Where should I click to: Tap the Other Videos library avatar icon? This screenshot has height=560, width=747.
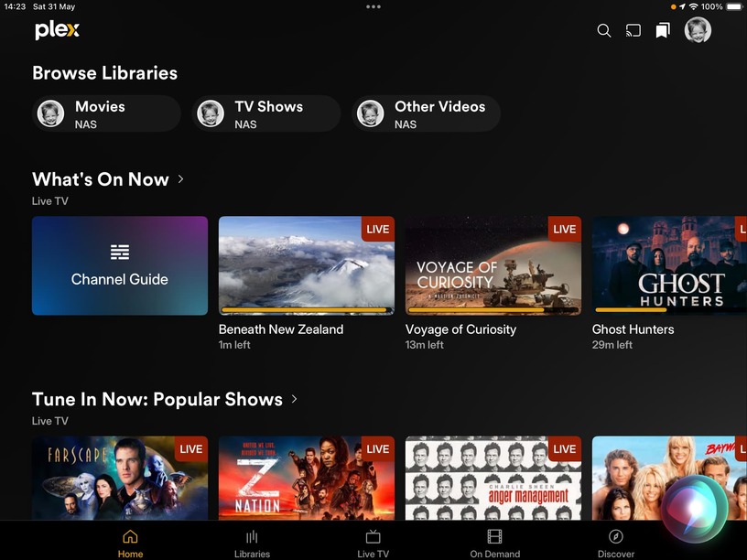pos(370,113)
